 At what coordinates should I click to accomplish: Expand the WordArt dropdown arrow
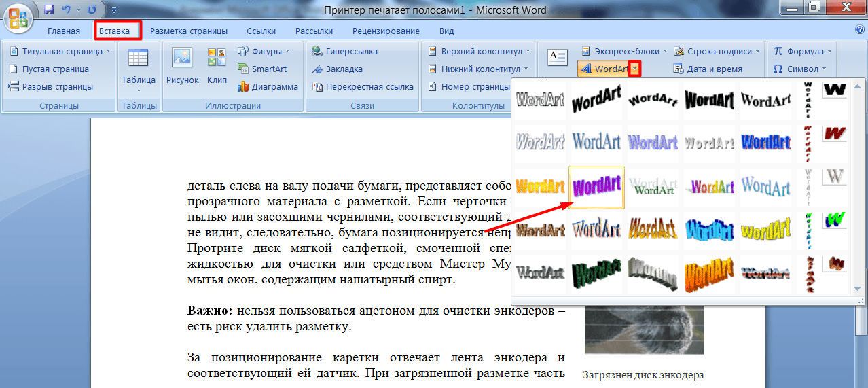click(634, 69)
